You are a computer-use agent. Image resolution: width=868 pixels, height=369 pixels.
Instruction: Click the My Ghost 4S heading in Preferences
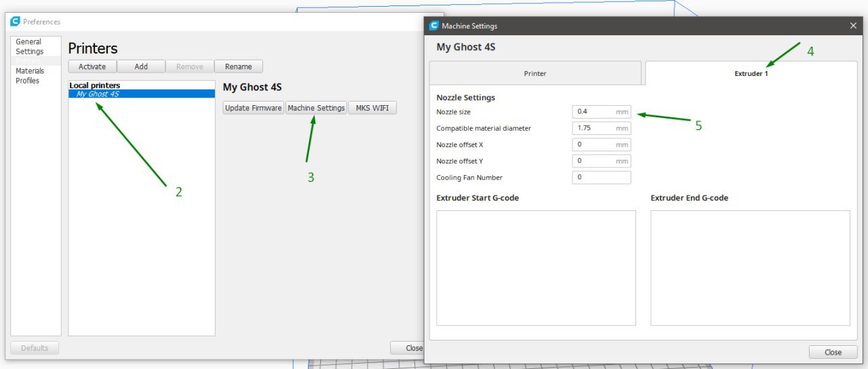[x=252, y=88]
